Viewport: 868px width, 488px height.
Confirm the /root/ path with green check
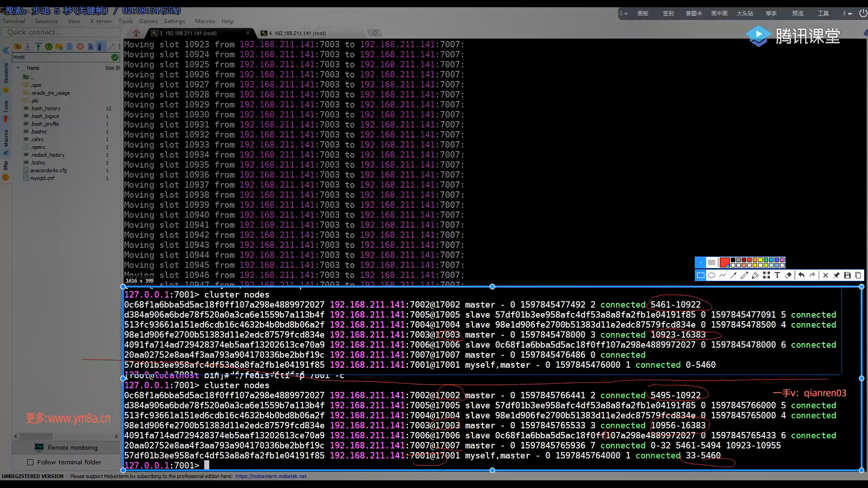[x=115, y=57]
